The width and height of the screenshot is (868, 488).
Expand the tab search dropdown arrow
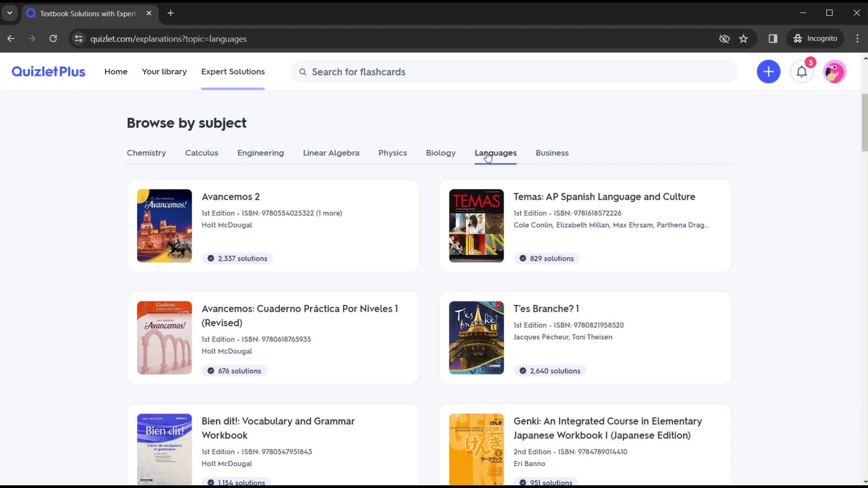coord(9,13)
